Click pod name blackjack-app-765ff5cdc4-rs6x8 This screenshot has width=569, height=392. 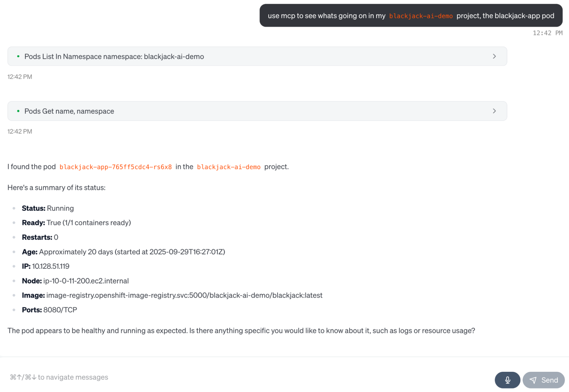[x=116, y=167]
